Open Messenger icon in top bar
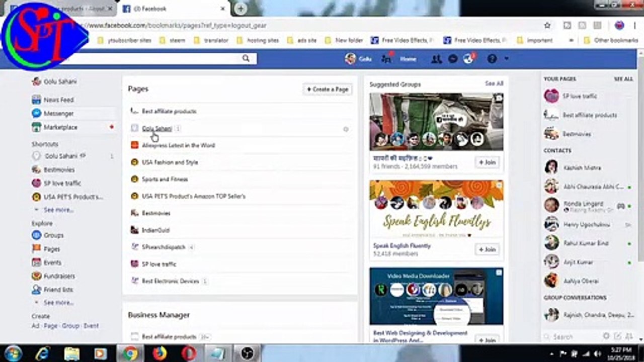This screenshot has height=362, width=644. pyautogui.click(x=452, y=59)
